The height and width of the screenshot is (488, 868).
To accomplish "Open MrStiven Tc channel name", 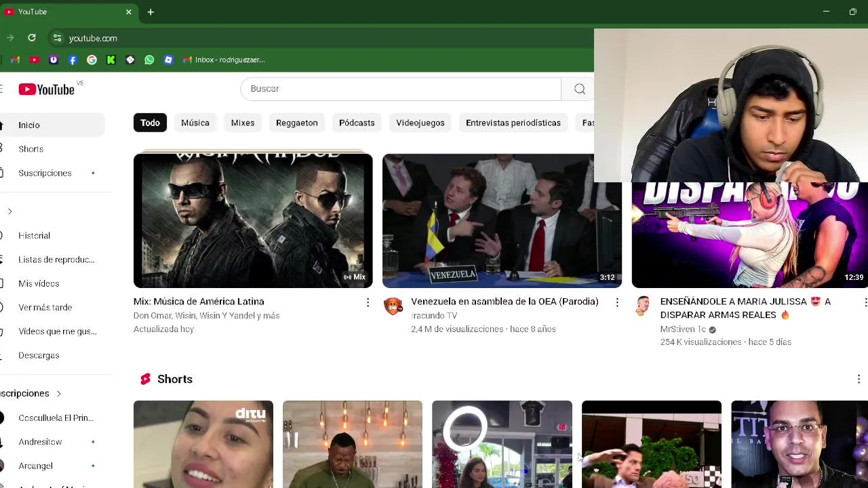I will tap(683, 329).
